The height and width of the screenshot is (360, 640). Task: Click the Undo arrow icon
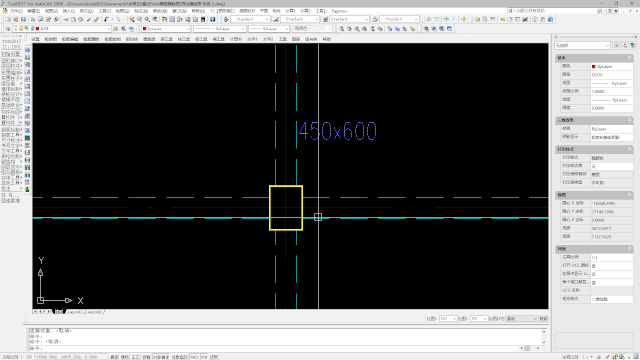(x=106, y=19)
